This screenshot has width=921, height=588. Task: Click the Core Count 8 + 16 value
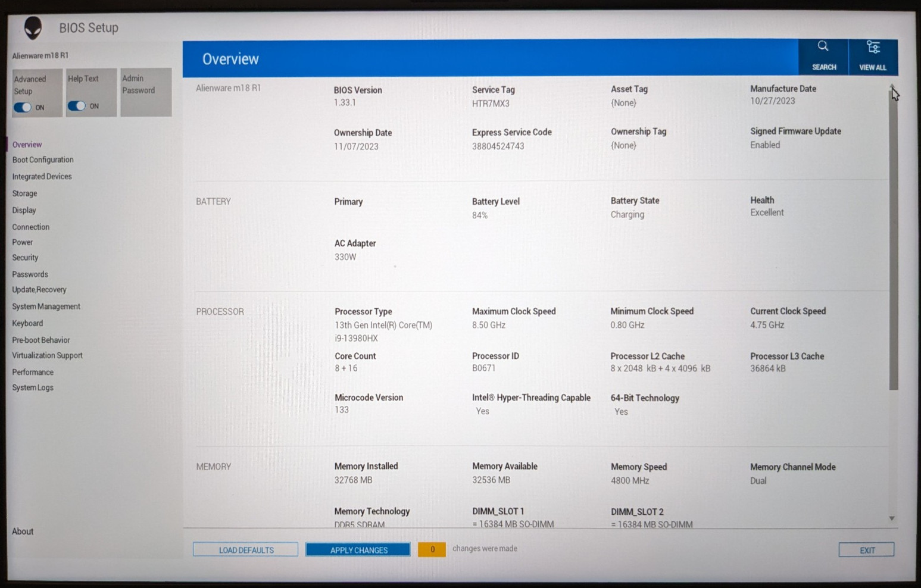(346, 368)
